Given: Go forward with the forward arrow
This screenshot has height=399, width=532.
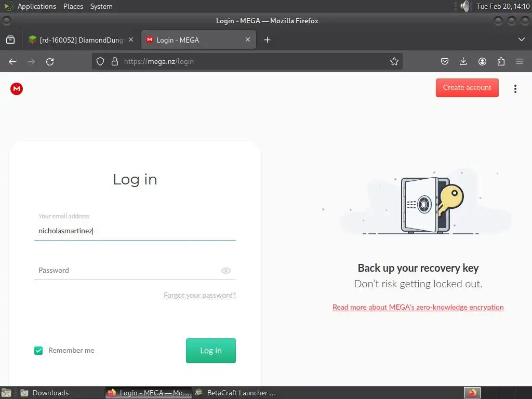Looking at the screenshot, I should coord(31,61).
